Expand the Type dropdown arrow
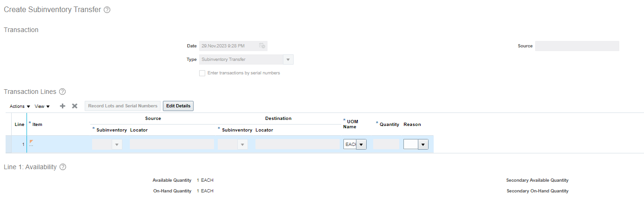 288,59
